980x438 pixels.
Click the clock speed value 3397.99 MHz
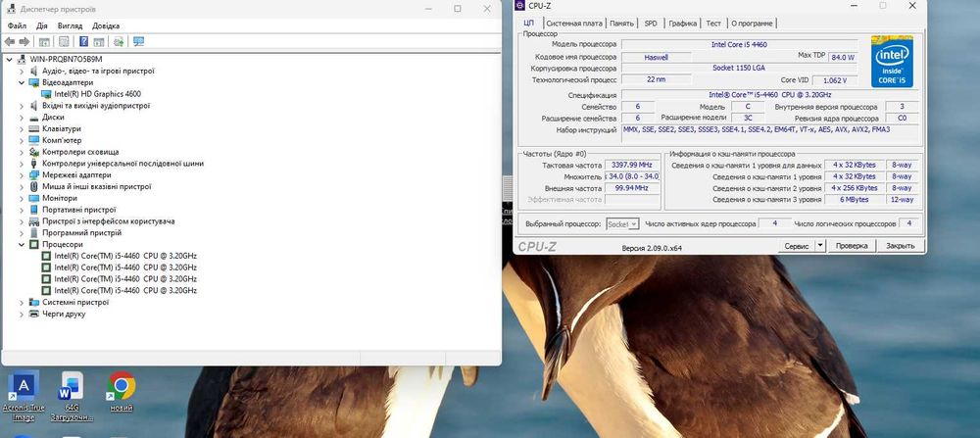(632, 165)
